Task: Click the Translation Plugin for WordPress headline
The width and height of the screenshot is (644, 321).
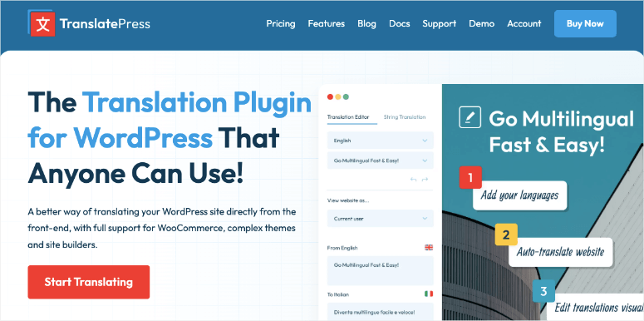Action: tap(170, 121)
